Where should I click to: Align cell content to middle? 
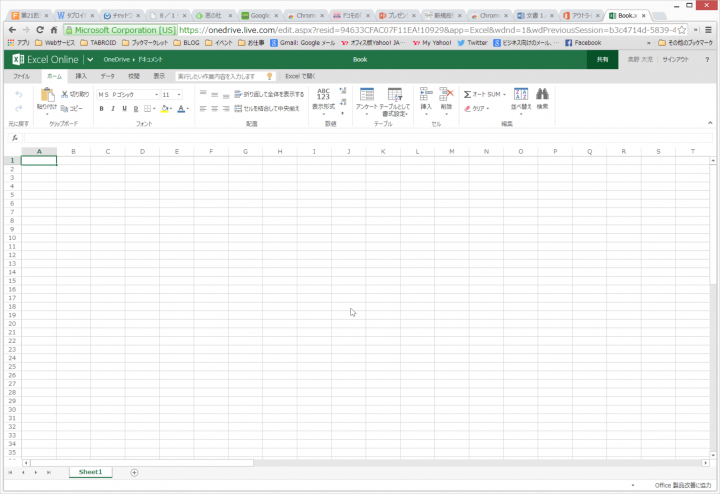214,94
